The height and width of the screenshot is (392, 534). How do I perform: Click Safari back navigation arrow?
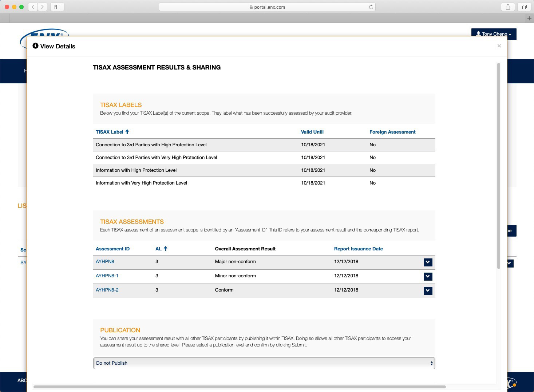[33, 7]
